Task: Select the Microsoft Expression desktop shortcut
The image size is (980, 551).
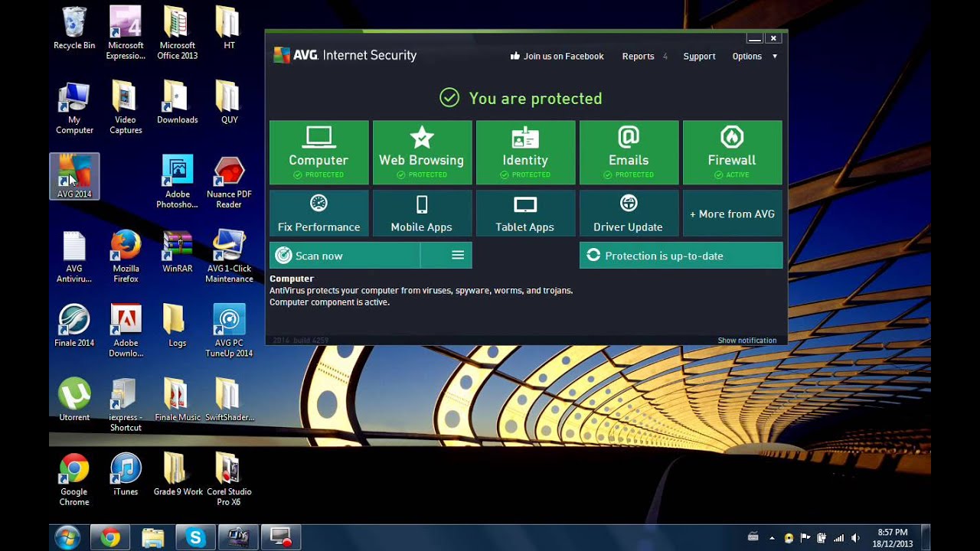Action: point(126,33)
